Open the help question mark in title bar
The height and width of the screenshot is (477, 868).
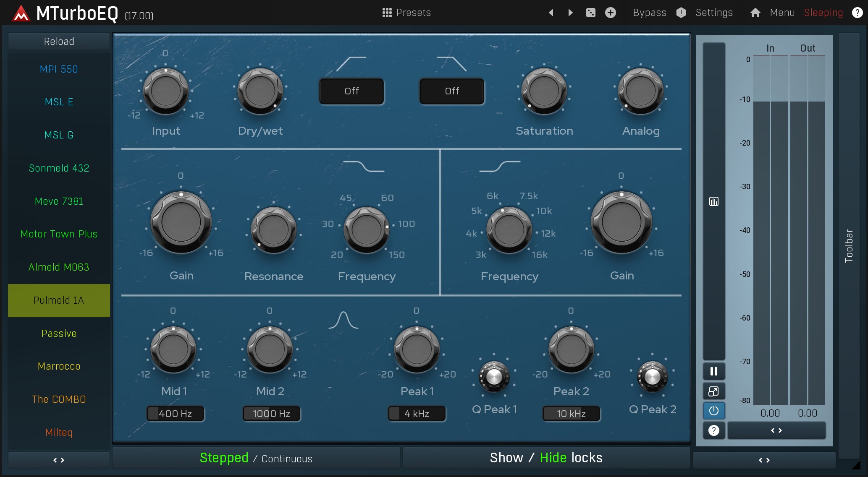(857, 13)
